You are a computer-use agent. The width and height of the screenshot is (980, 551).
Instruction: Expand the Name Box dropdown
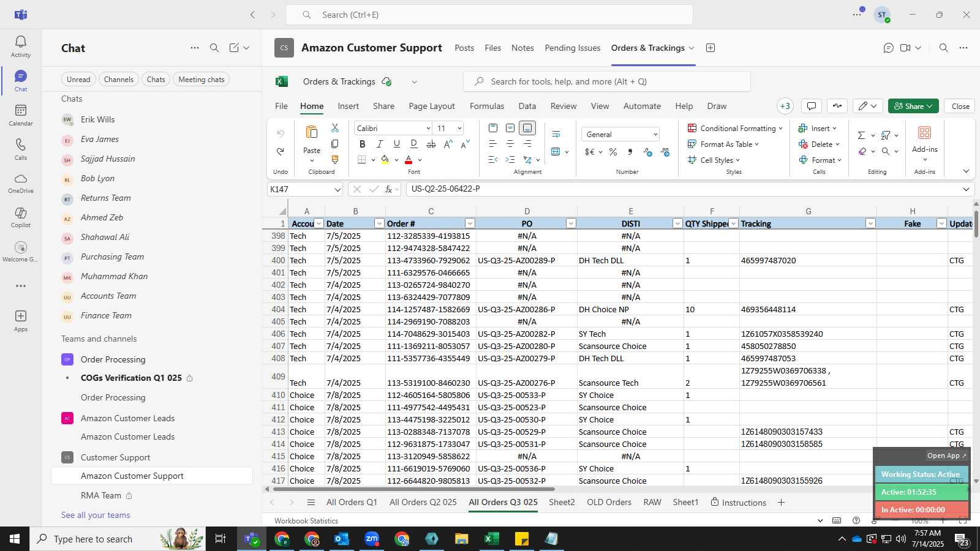click(337, 189)
